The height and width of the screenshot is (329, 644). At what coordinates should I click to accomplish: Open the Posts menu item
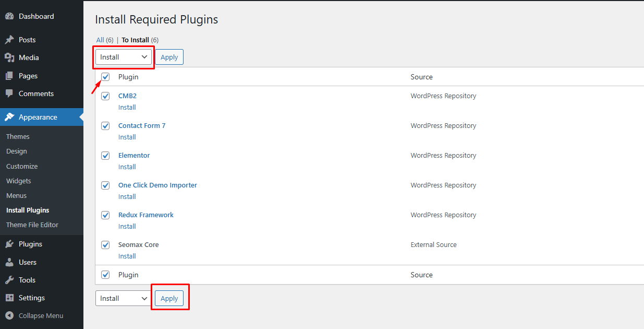pos(27,40)
